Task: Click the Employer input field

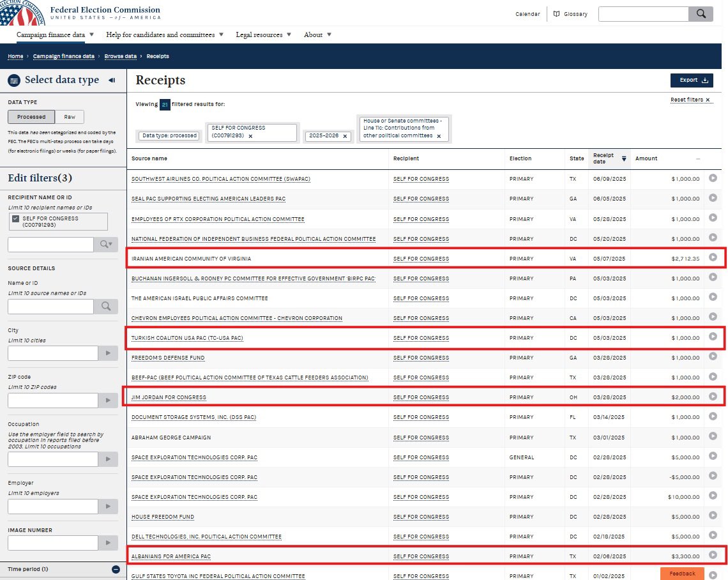Action: (53, 506)
